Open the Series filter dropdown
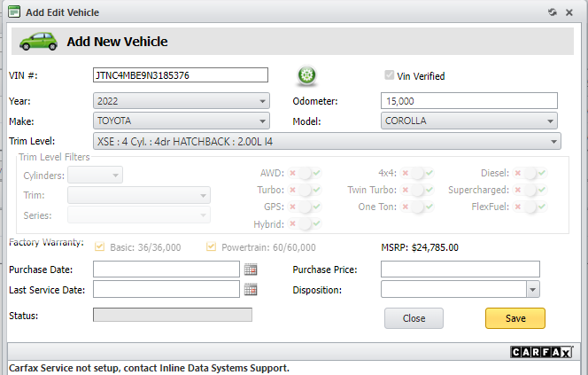The width and height of the screenshot is (588, 375). [139, 215]
